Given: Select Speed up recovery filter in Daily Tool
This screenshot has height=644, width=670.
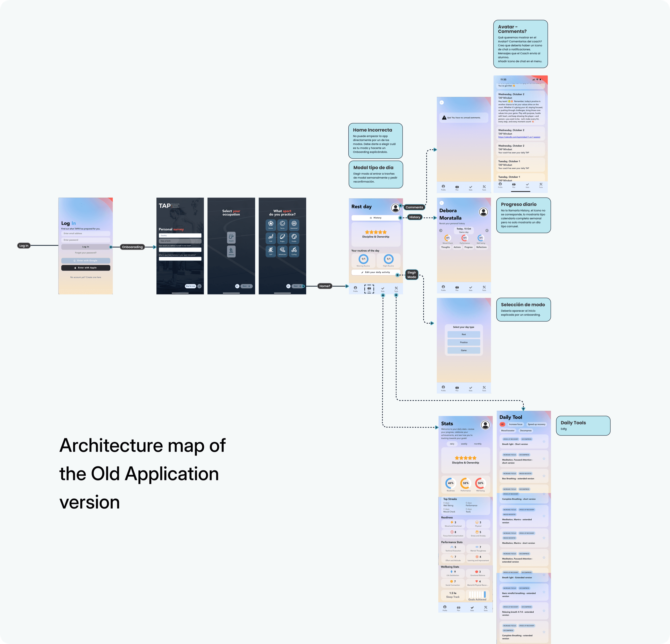Looking at the screenshot, I should click(537, 424).
